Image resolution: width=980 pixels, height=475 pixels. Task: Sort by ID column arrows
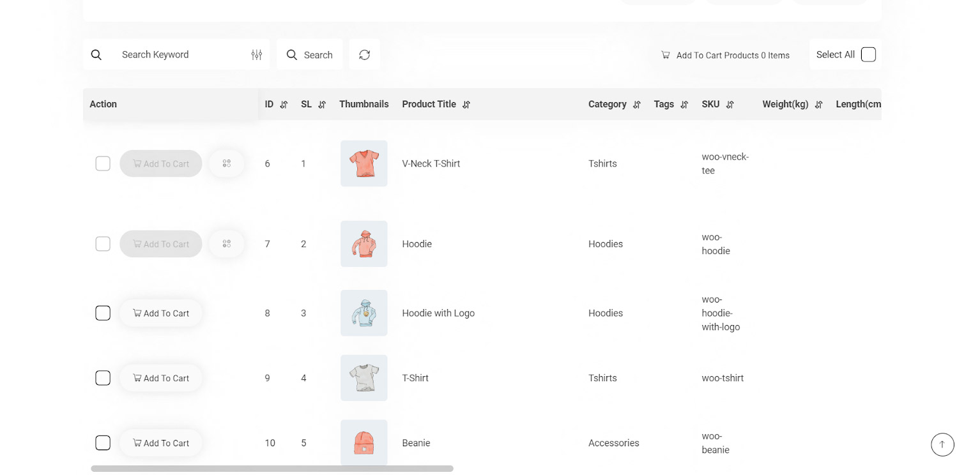point(284,105)
